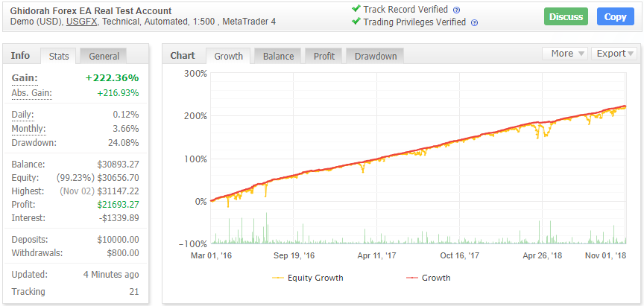The height and width of the screenshot is (306, 644).
Task: Click the Trading Privileges Verified green checkmark
Action: [x=356, y=22]
